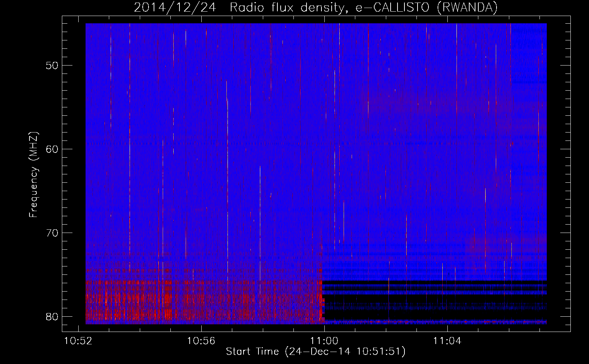Click the frequency tick label '60'
The height and width of the screenshot is (364, 589).
click(52, 149)
